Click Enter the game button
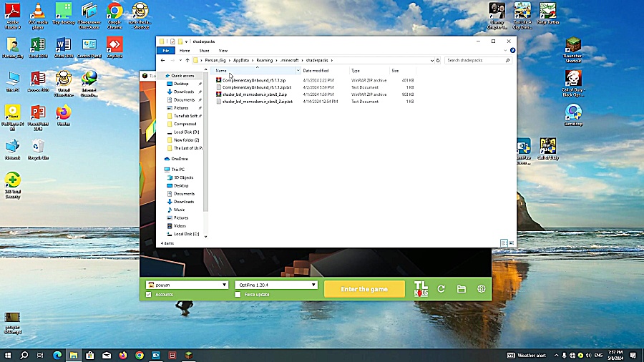Image resolution: width=644 pixels, height=362 pixels. [364, 289]
